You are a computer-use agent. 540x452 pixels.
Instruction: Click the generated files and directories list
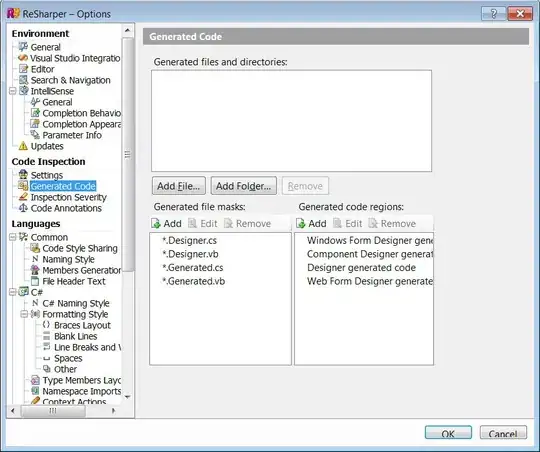point(291,121)
